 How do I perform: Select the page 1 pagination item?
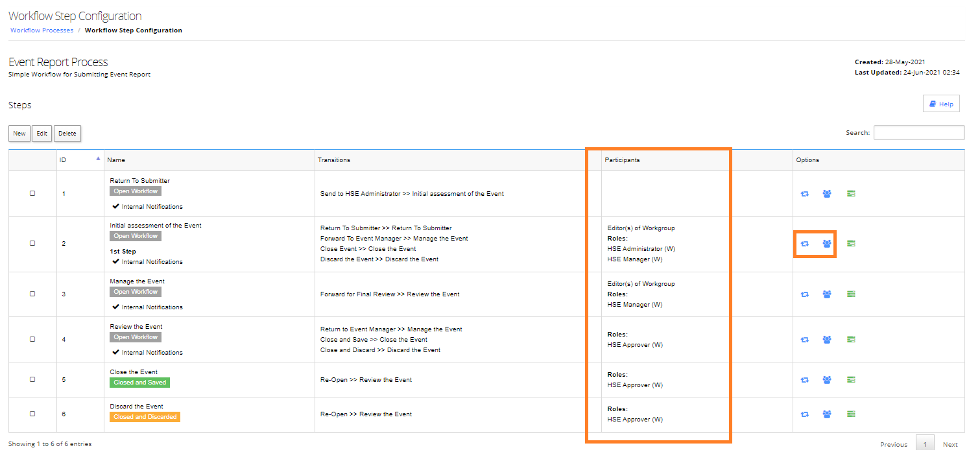[926, 443]
